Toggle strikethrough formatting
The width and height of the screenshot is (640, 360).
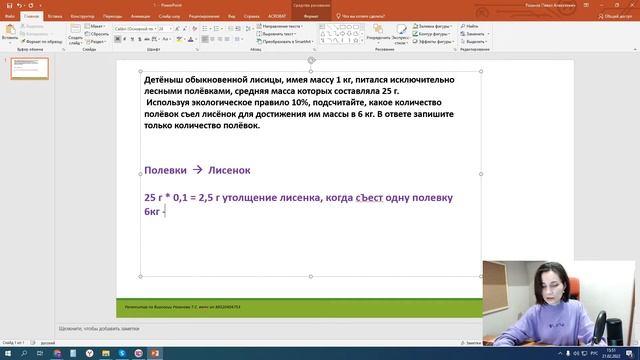tap(147, 39)
